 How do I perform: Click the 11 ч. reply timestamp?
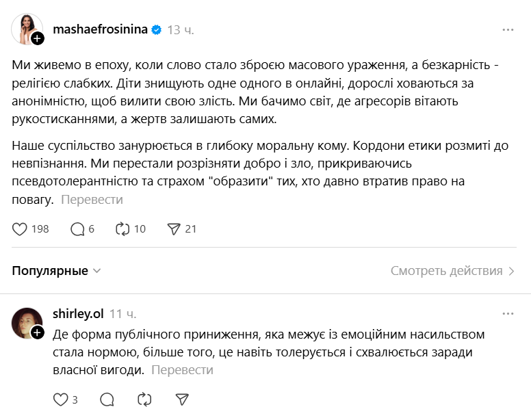pyautogui.click(x=123, y=314)
